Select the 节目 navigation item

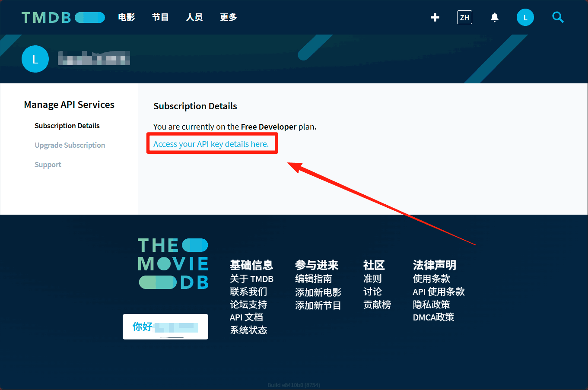(x=160, y=17)
